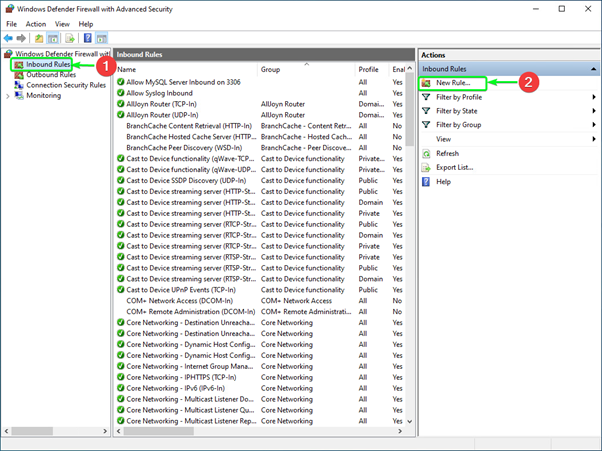This screenshot has width=602, height=451.
Task: Click the Forward arrow toolbar icon
Action: [22, 38]
